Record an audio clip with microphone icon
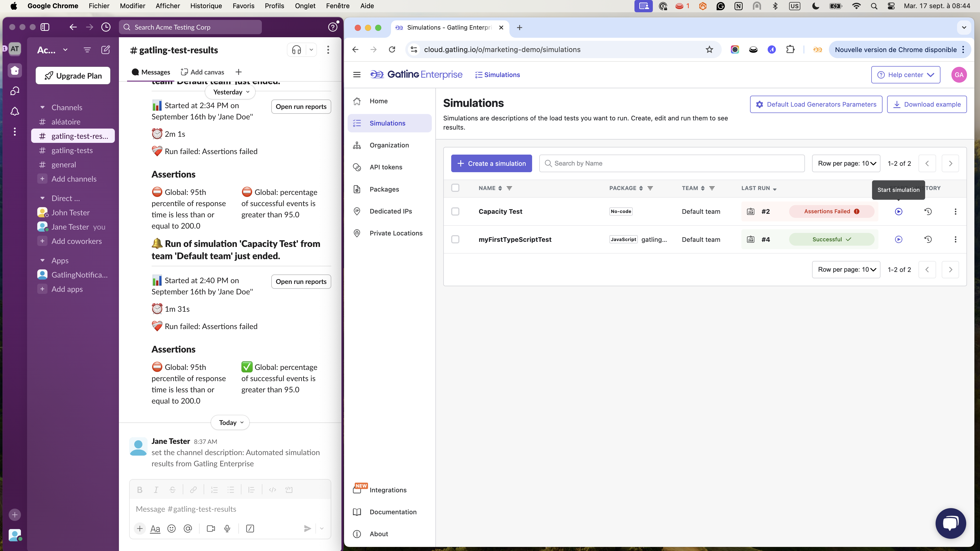 pyautogui.click(x=227, y=529)
